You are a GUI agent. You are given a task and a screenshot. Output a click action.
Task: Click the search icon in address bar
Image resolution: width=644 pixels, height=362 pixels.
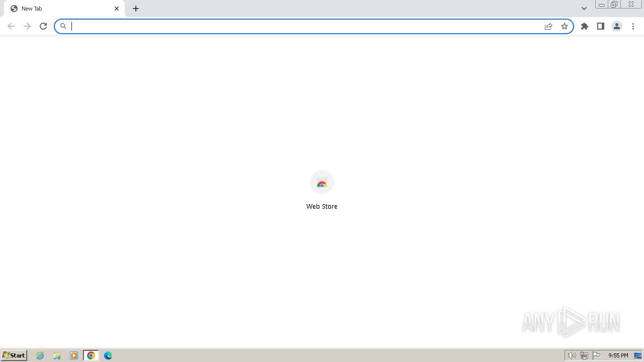point(63,26)
